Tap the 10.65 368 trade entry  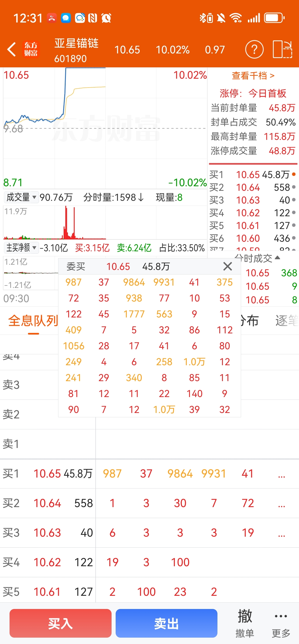click(271, 273)
